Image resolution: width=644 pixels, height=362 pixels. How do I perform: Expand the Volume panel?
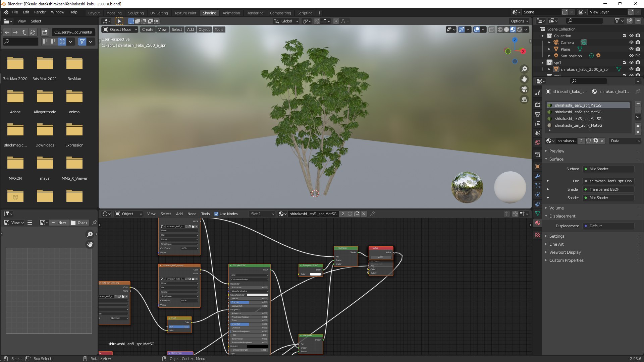(x=556, y=208)
